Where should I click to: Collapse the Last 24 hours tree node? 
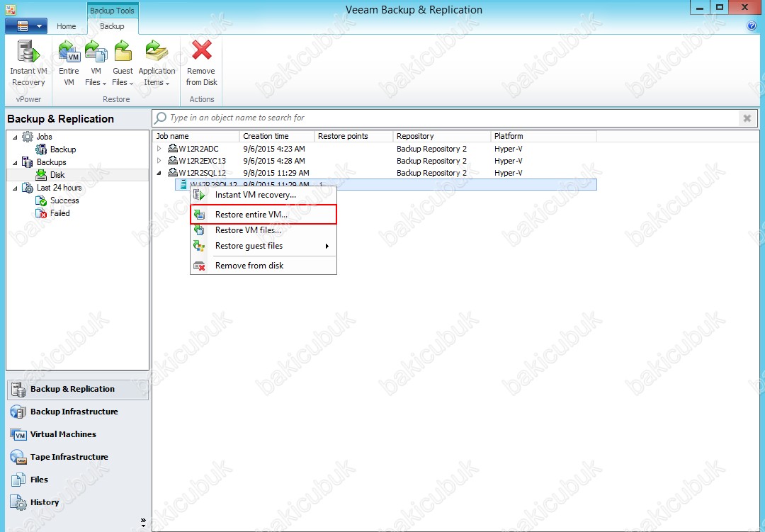tap(15, 188)
